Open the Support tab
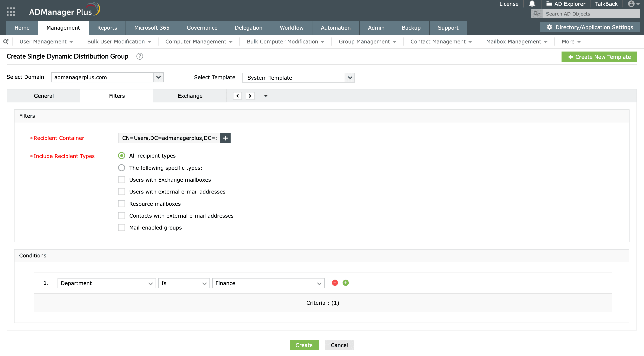Viewport: 644px width, 356px height. (448, 28)
